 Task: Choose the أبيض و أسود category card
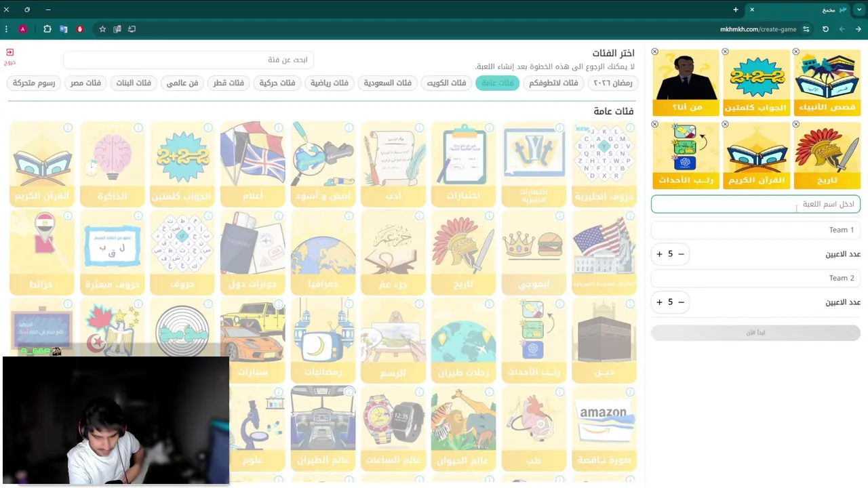pyautogui.click(x=323, y=164)
